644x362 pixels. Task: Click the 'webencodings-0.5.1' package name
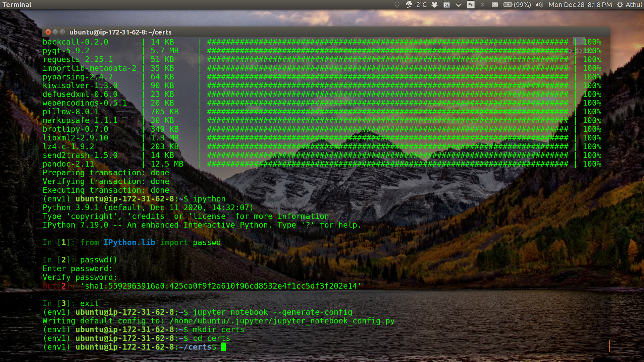point(85,103)
